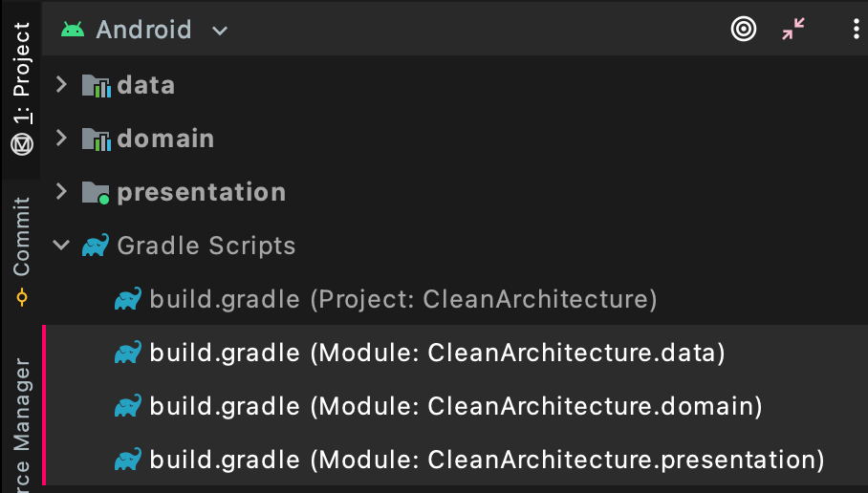Image resolution: width=868 pixels, height=493 pixels.
Task: Switch to the 1: Project tool tab
Action: 22,89
